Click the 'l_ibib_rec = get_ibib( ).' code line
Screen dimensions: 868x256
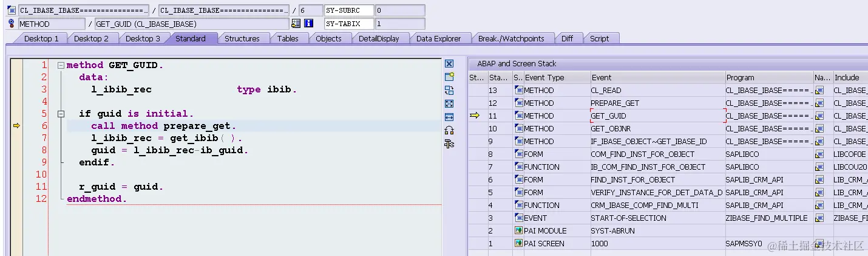click(166, 138)
